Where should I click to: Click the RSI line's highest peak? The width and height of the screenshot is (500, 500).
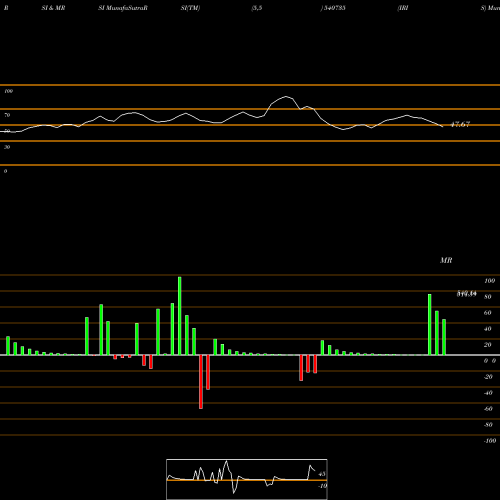[286, 97]
